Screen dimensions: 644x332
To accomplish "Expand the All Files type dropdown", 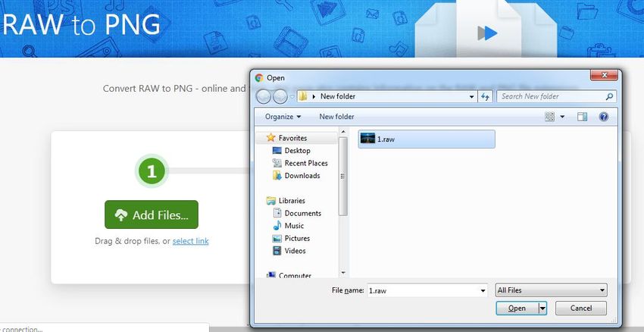I will [551, 290].
